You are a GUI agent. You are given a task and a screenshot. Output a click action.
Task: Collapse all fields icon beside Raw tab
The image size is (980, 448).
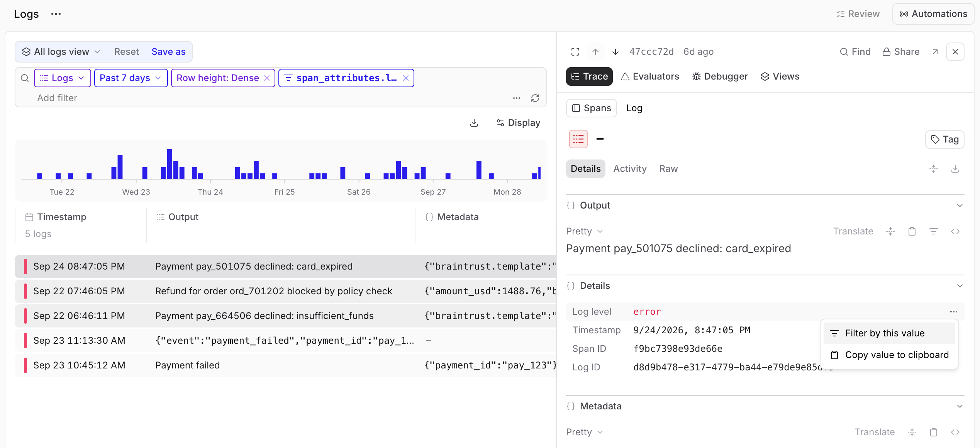point(934,169)
